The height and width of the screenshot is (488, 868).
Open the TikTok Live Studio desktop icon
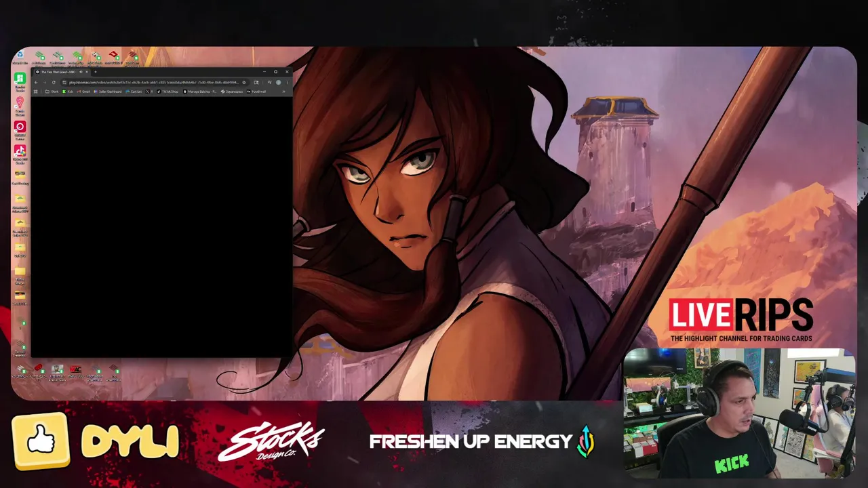[x=20, y=152]
